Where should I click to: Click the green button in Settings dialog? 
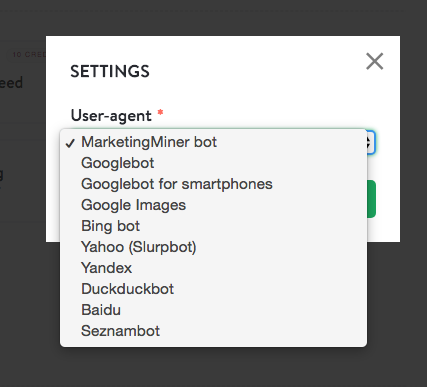pos(371,199)
